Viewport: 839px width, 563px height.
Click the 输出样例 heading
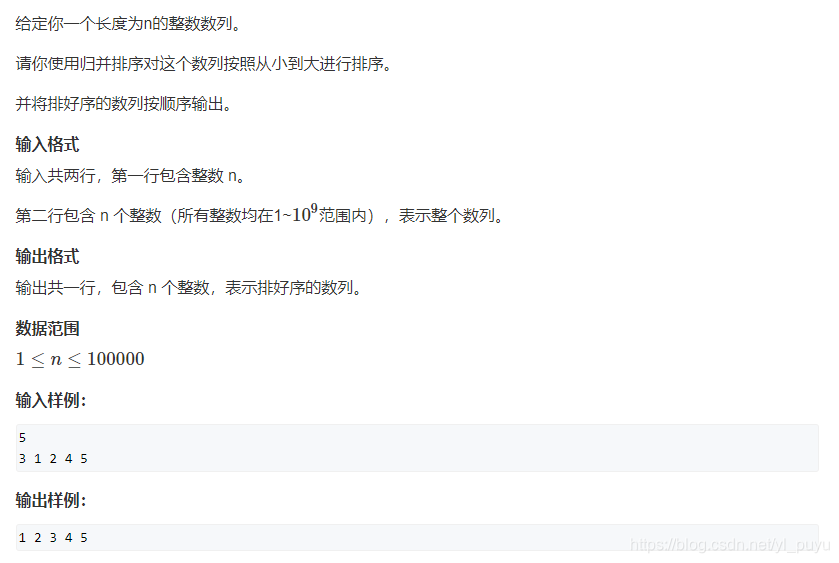51,500
